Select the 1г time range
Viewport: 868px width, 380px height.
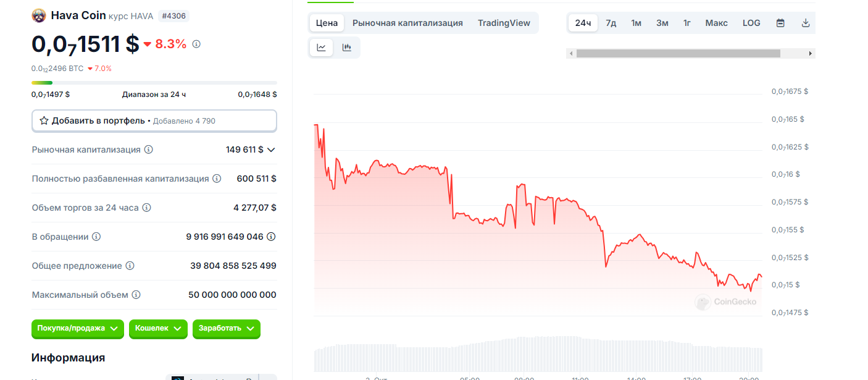click(x=686, y=23)
